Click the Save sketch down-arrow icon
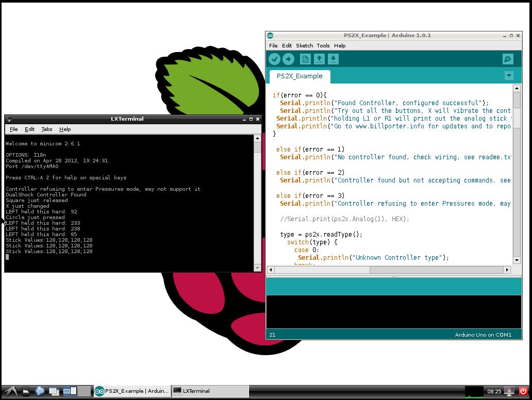 pos(333,59)
